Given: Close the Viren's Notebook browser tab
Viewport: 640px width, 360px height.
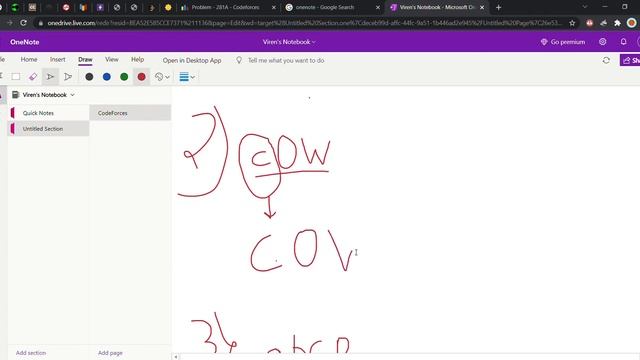Looking at the screenshot, I should [482, 7].
